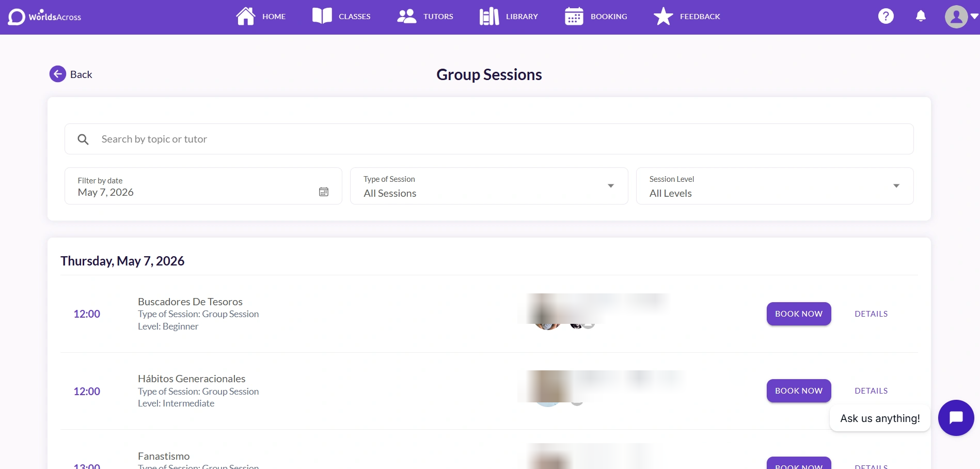Go to CLASSES menu item
The height and width of the screenshot is (469, 980).
pyautogui.click(x=355, y=17)
